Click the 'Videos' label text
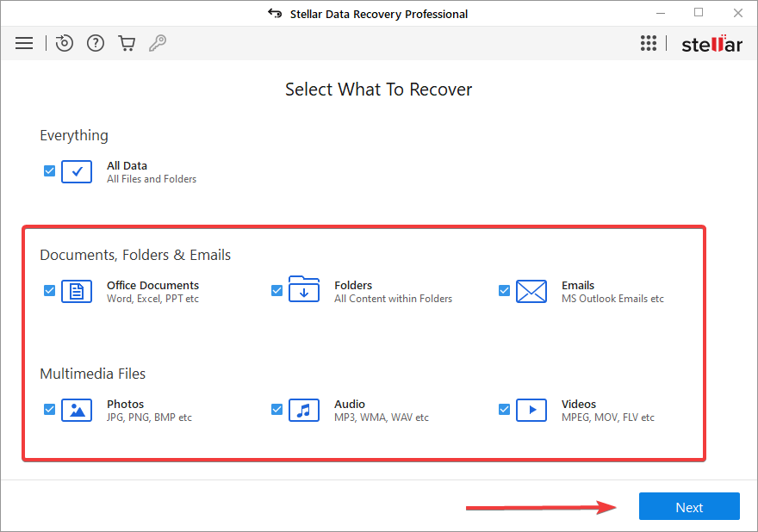Screen dimensions: 758x532 tap(579, 404)
